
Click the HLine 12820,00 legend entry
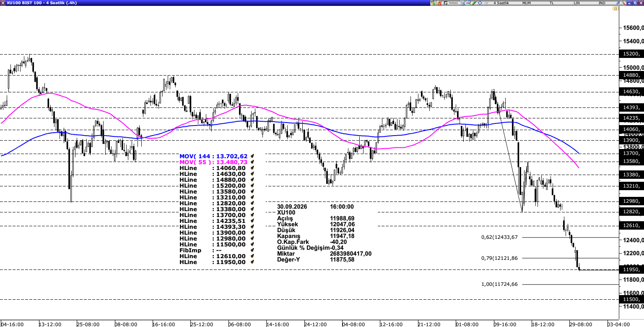pos(213,203)
